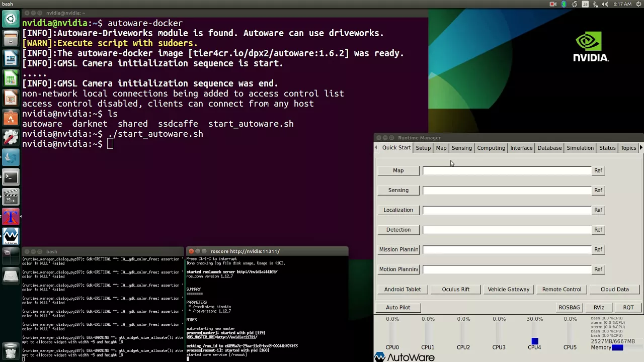Open the session power gear menu
This screenshot has height=362, width=644.
[637, 4]
